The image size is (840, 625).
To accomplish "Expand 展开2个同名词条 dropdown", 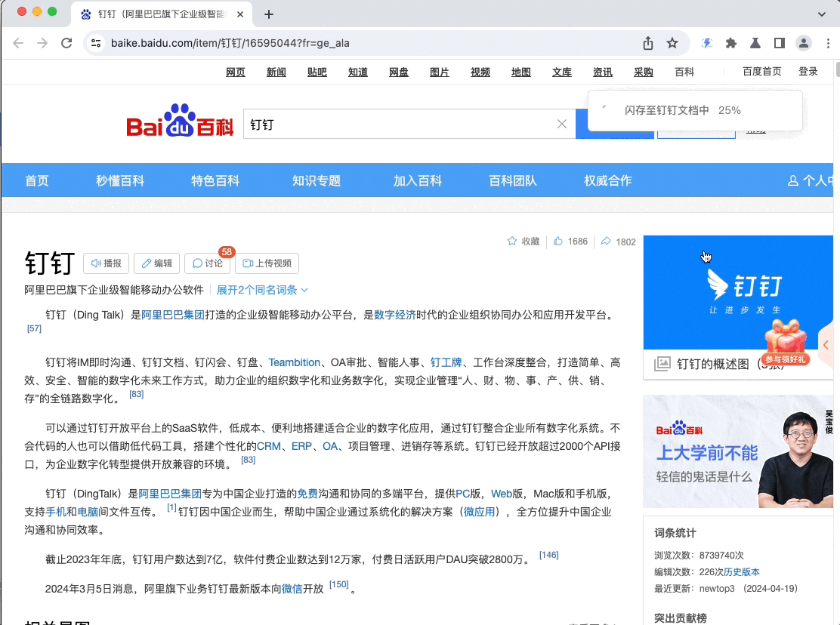I will [x=262, y=290].
